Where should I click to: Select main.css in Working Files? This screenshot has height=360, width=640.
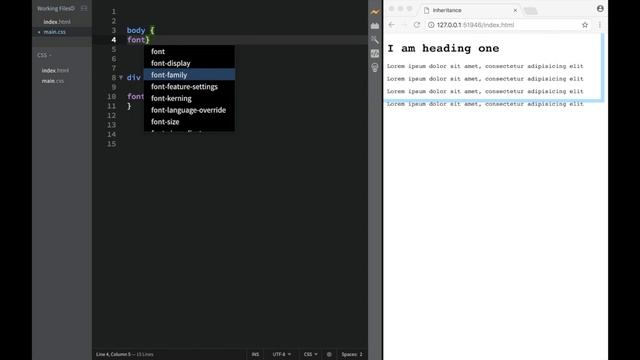click(x=54, y=32)
